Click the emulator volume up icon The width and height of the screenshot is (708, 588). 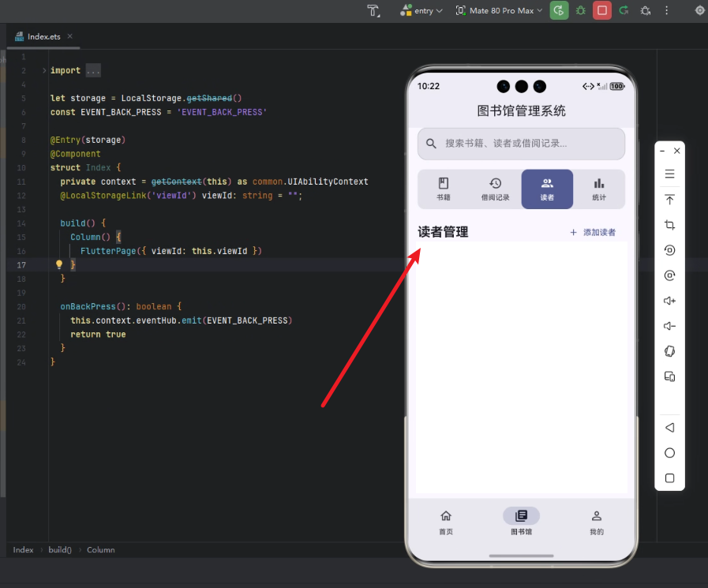pos(669,301)
